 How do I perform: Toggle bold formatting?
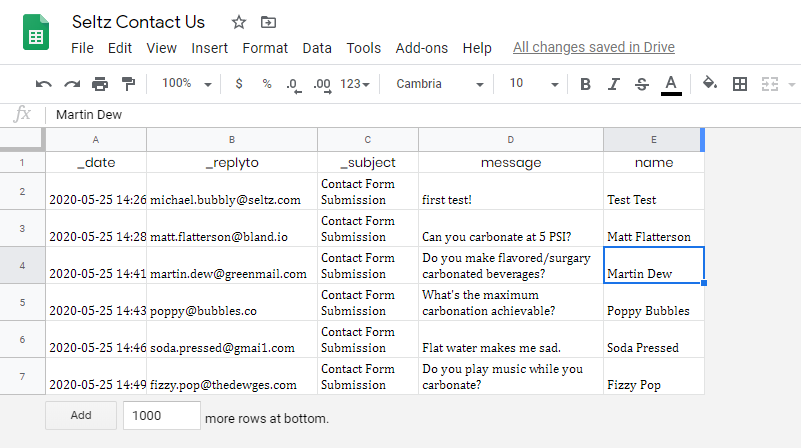585,84
